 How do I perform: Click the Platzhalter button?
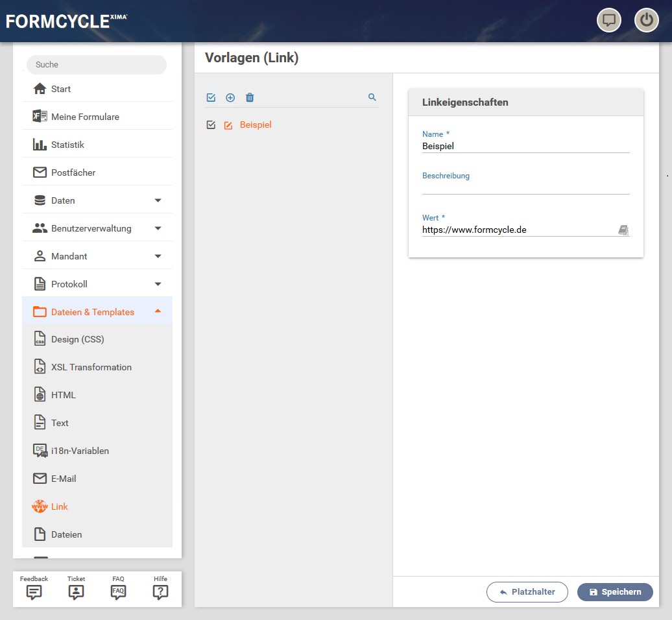coord(527,592)
